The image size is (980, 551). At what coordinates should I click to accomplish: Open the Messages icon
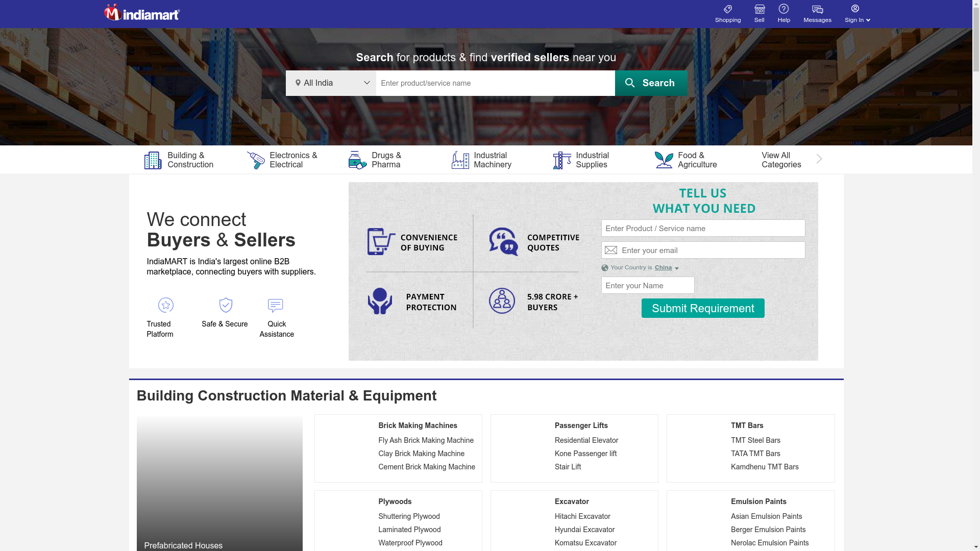(x=817, y=10)
